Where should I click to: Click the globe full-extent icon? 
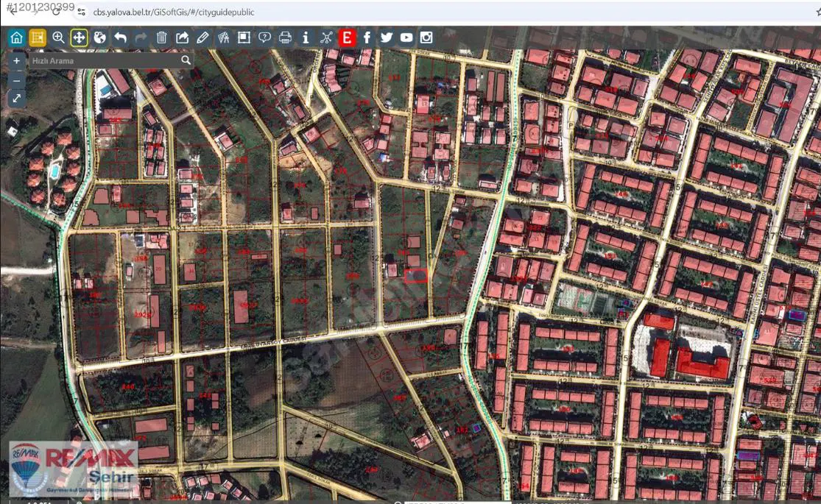(99, 38)
